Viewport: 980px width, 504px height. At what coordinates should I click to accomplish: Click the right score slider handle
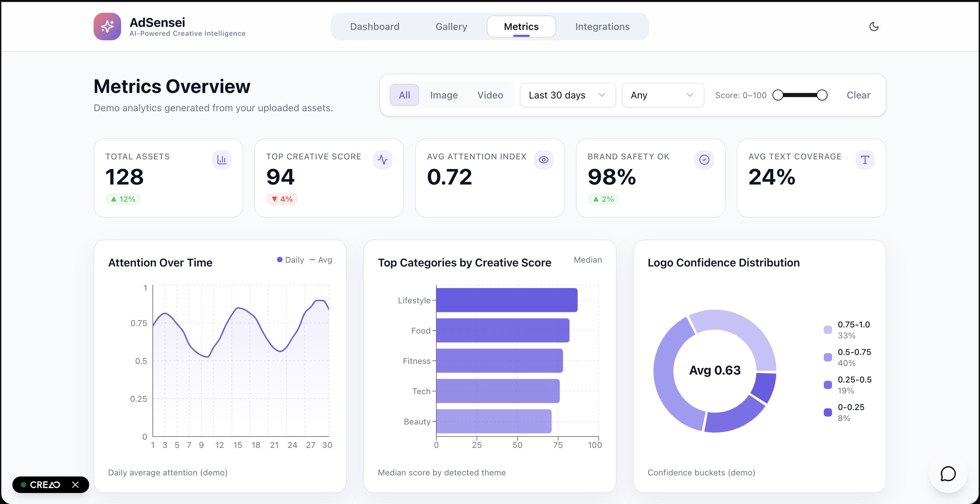[x=822, y=95]
